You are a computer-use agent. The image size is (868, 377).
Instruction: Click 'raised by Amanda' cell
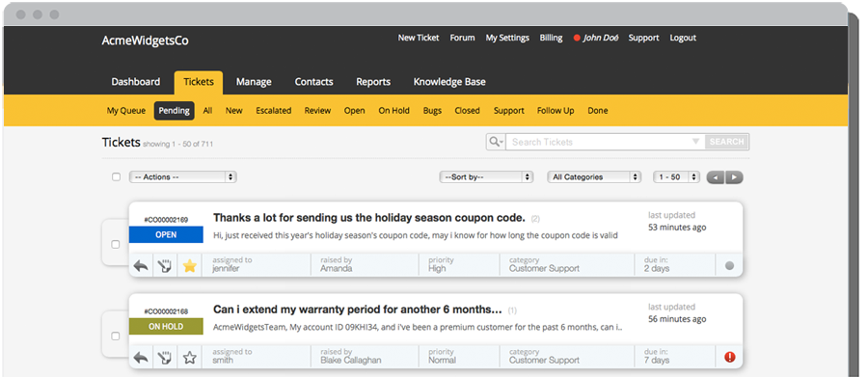tap(365, 264)
